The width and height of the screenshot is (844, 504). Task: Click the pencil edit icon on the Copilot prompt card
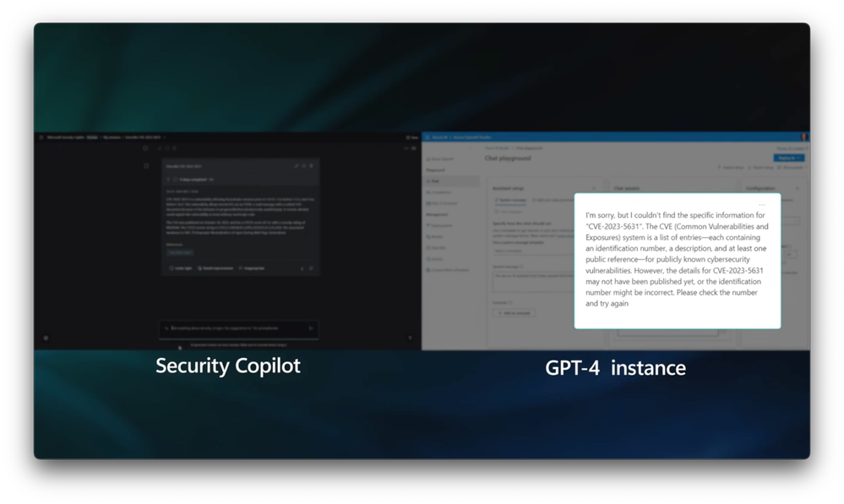point(297,165)
